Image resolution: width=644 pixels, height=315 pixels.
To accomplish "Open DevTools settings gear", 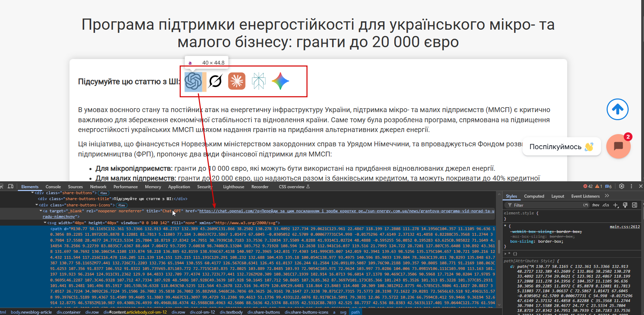I will (622, 186).
